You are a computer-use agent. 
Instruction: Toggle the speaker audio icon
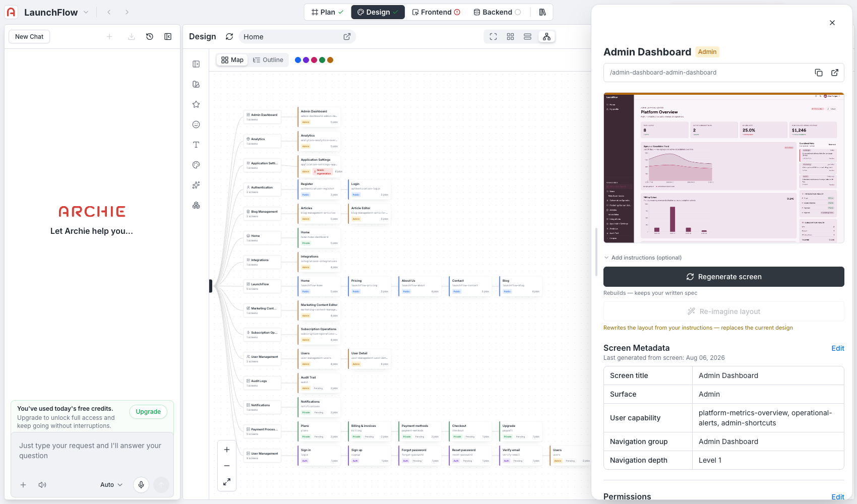coord(42,485)
